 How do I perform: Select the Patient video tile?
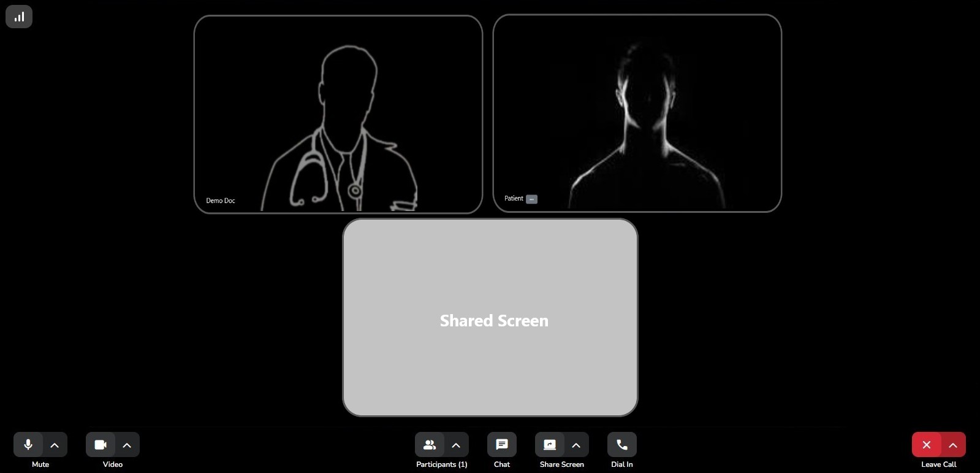click(637, 113)
